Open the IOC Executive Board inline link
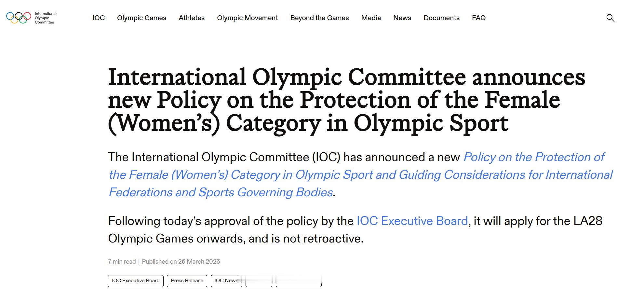Viewport: 644px width, 291px height. click(x=412, y=221)
